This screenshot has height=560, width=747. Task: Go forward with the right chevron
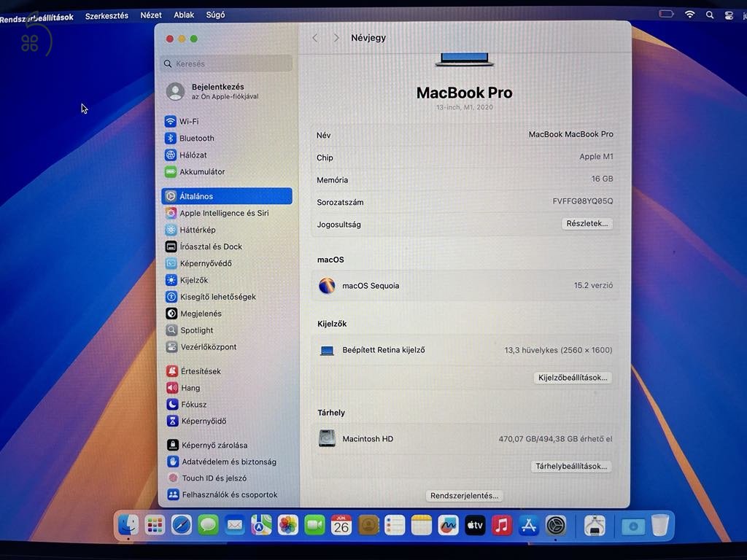coord(336,38)
